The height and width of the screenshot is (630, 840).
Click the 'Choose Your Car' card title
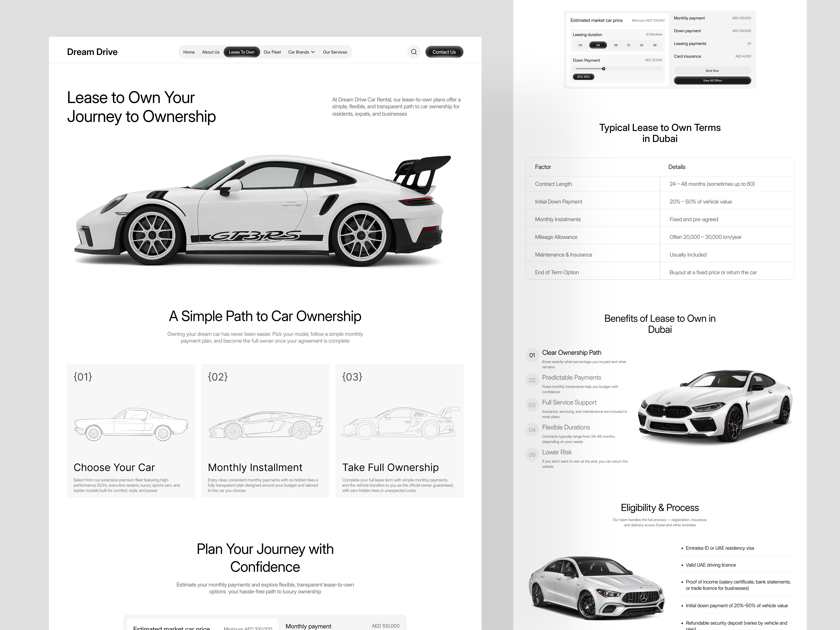tap(114, 467)
